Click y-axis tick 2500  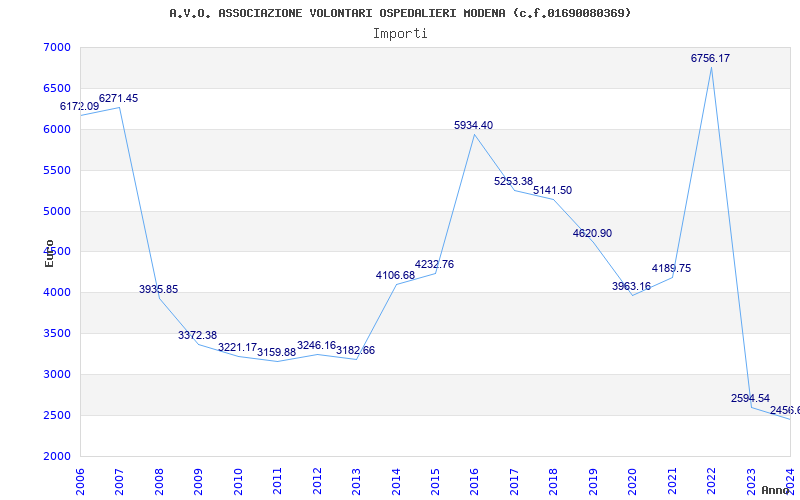click(x=57, y=415)
